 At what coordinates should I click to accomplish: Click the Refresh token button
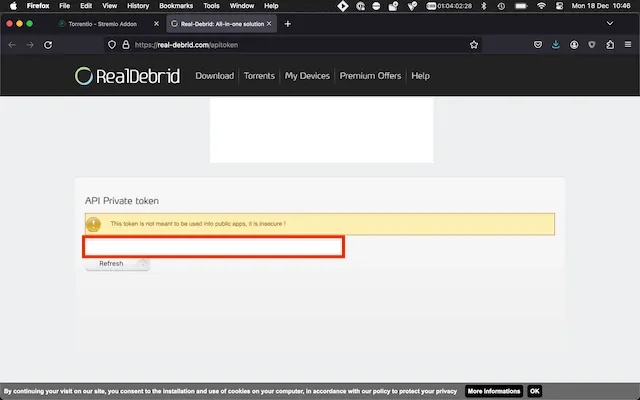point(117,264)
